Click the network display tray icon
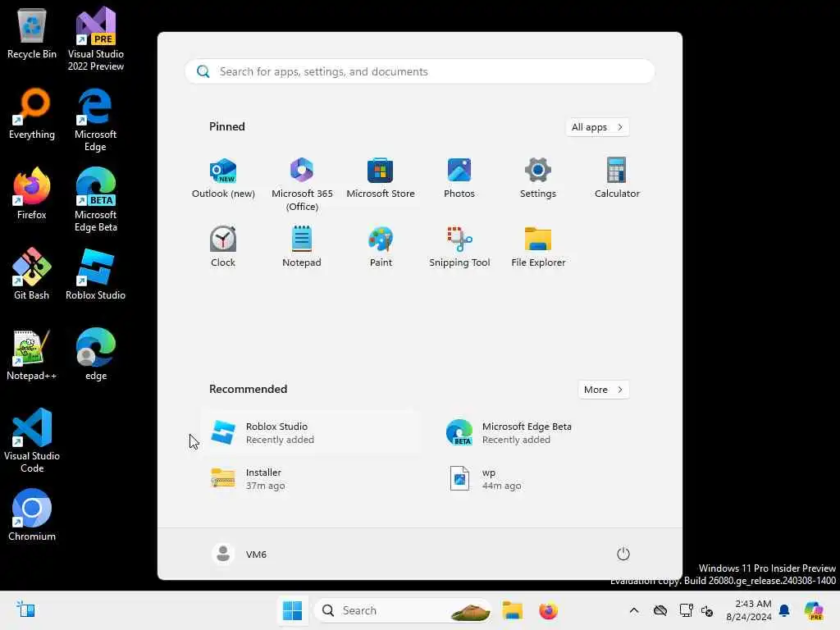The image size is (840, 630). [685, 610]
